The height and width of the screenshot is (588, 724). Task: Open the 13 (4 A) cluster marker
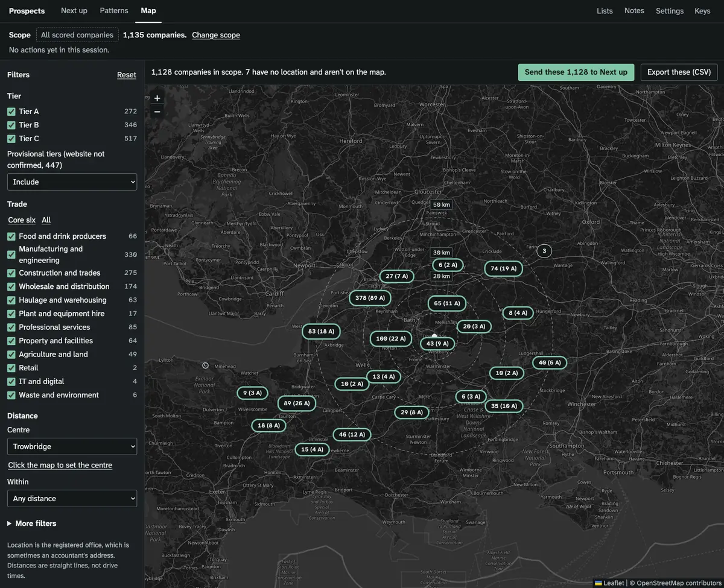point(384,376)
